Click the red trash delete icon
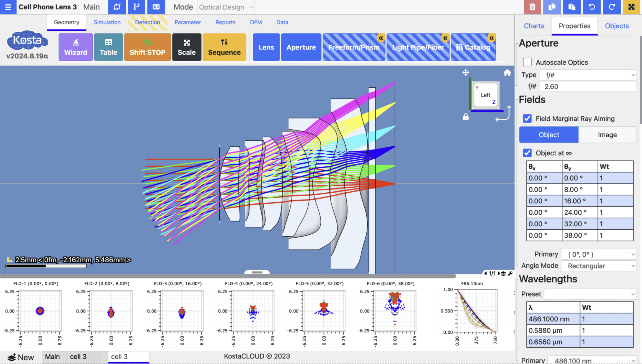The image size is (642, 364). pyautogui.click(x=532, y=7)
